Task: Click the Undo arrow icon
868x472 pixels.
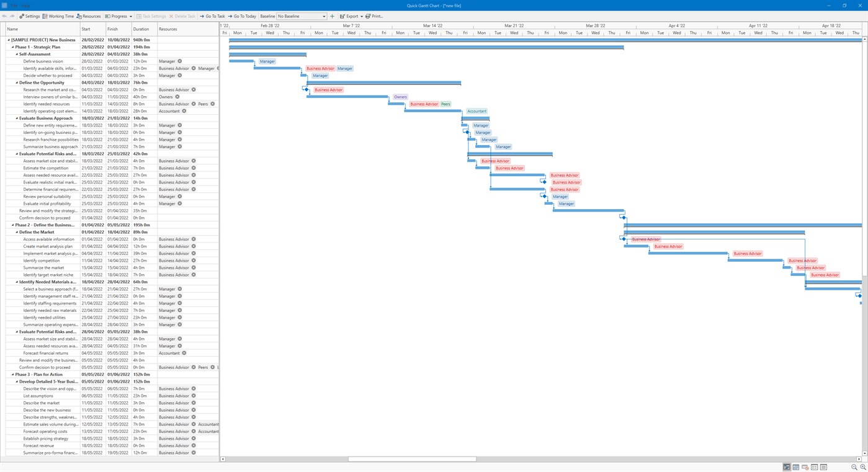Action: coord(5,16)
